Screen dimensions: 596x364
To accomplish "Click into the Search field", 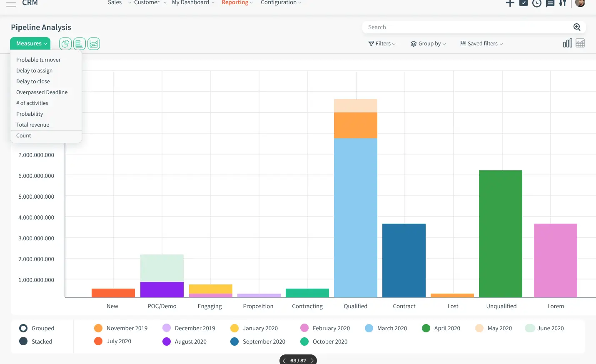I will (466, 27).
